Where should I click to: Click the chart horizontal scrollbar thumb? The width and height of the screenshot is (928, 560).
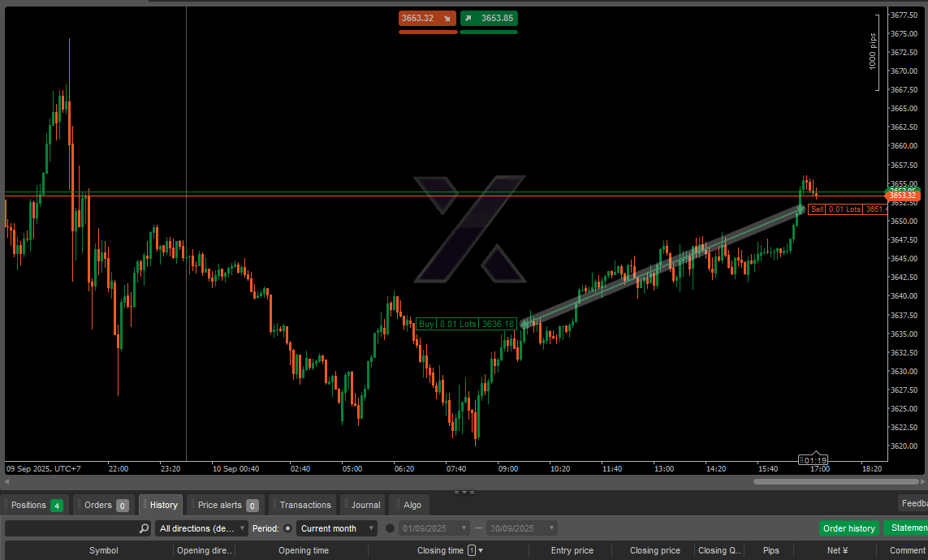pyautogui.click(x=835, y=481)
